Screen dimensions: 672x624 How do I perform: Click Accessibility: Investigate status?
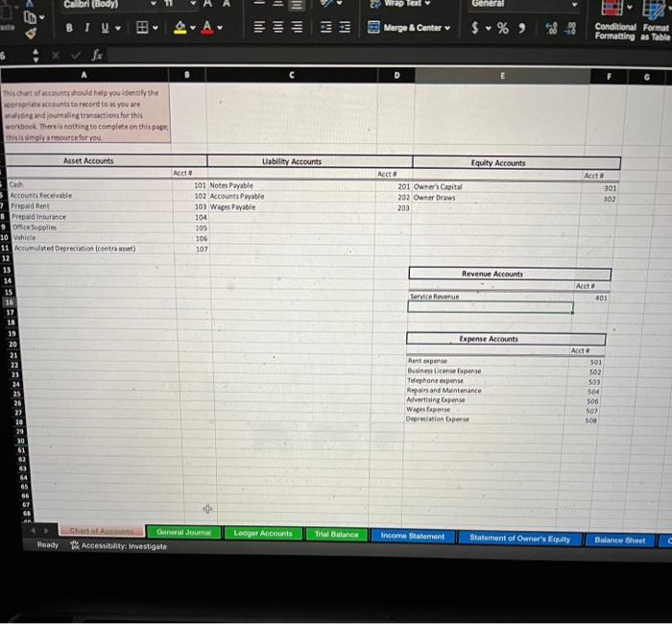point(119,546)
